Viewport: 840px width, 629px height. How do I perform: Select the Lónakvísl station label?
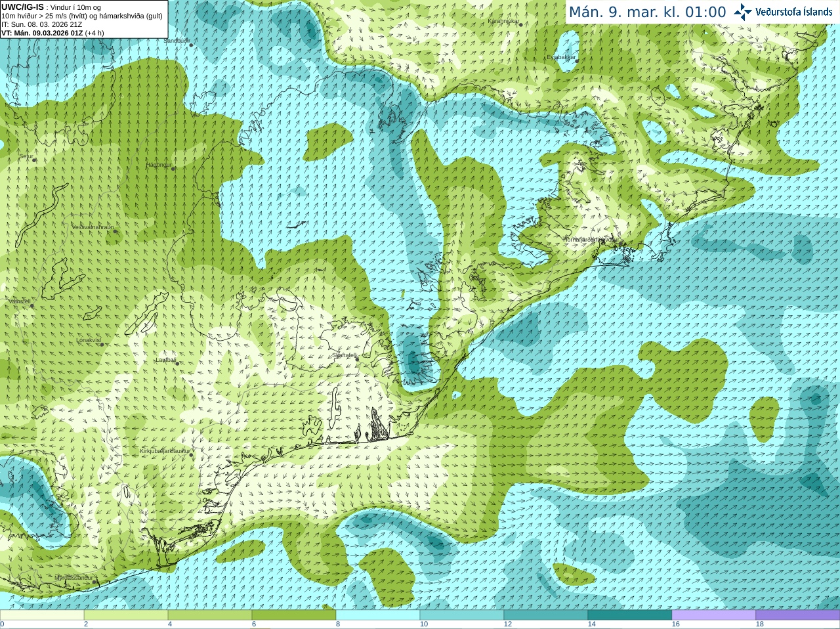89,340
